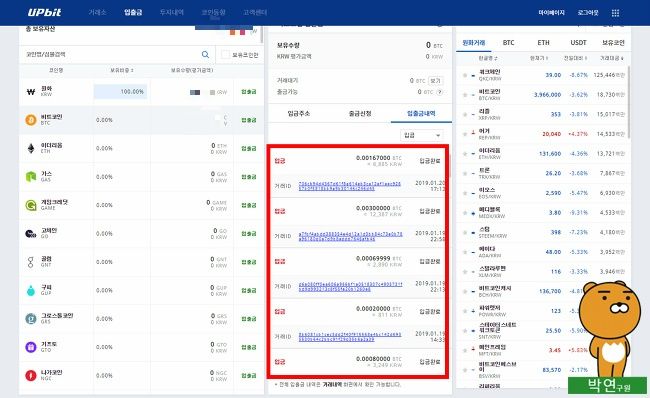Image resolution: width=650 pixels, height=398 pixels.
Task: Click the green 입출금 button in GAS row
Action: point(249,177)
